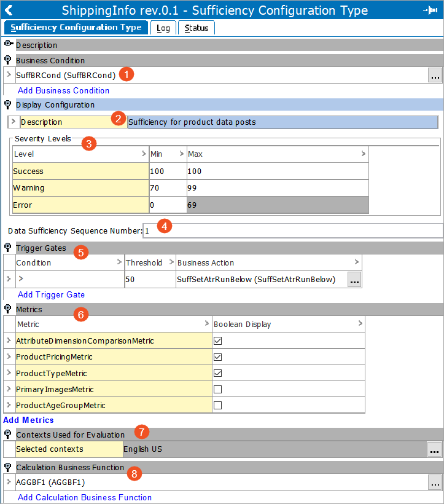Open Condition column header arrow
Screen dimensions: 444x504
coord(119,262)
